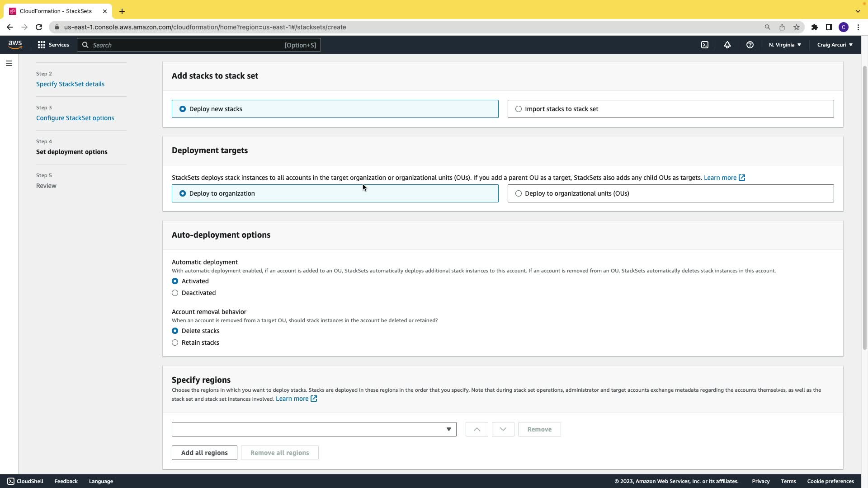
Task: Open the Craig Arcuri account menu
Action: 835,45
